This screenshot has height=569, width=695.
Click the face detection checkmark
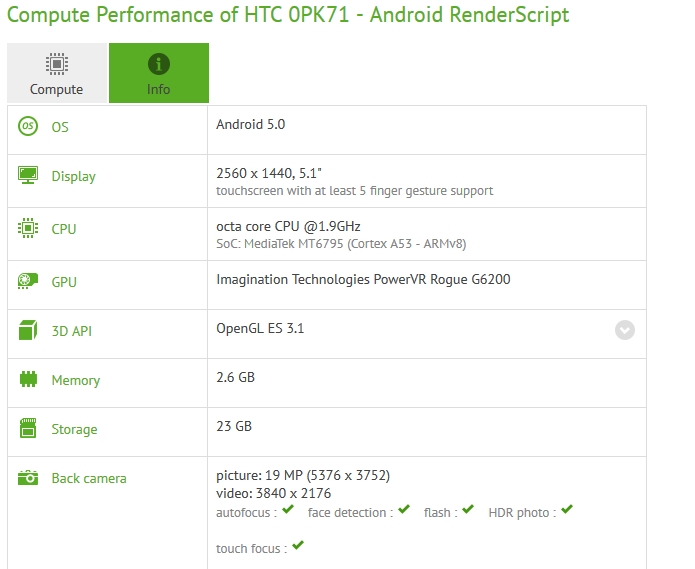(404, 510)
